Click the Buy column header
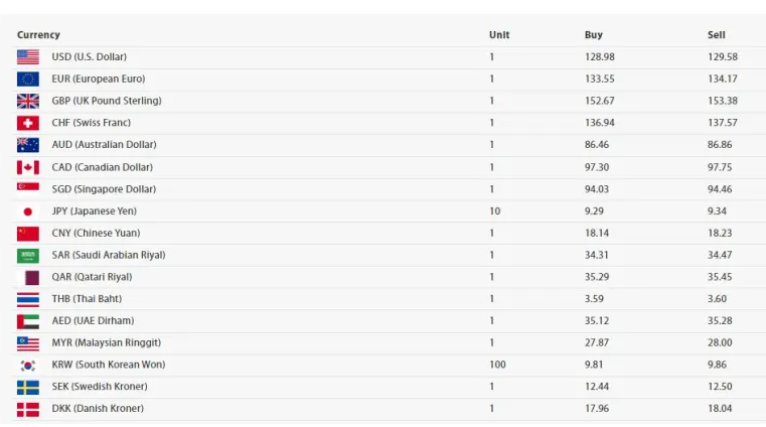766x427 pixels. (594, 35)
